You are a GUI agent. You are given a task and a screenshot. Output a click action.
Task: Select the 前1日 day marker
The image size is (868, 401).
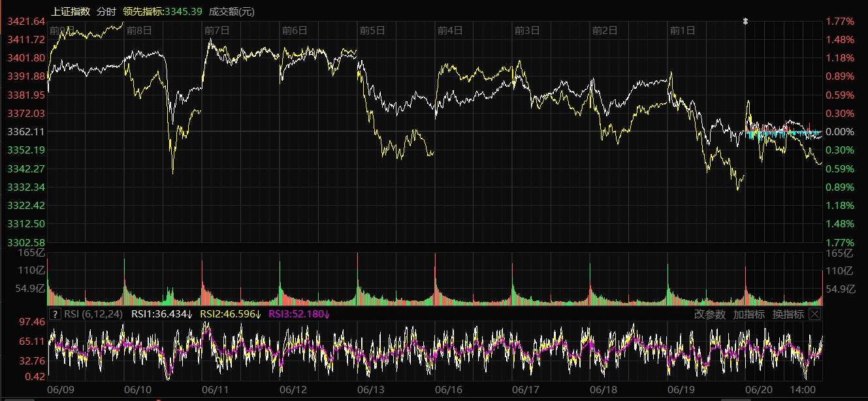pyautogui.click(x=683, y=30)
